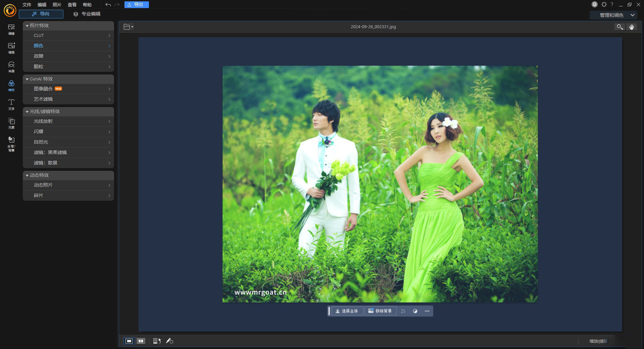Expand the 颜色 effect category
The height and width of the screenshot is (349, 644).
68,46
